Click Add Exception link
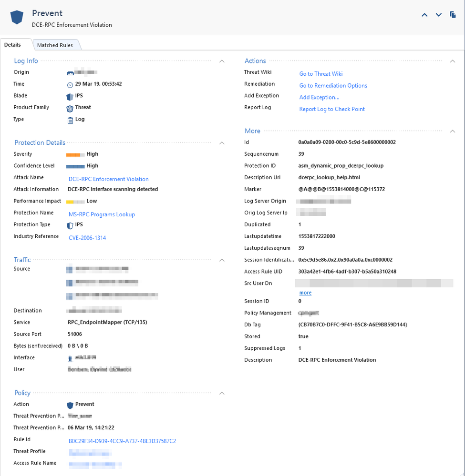Image resolution: width=465 pixels, height=476 pixels. point(319,97)
